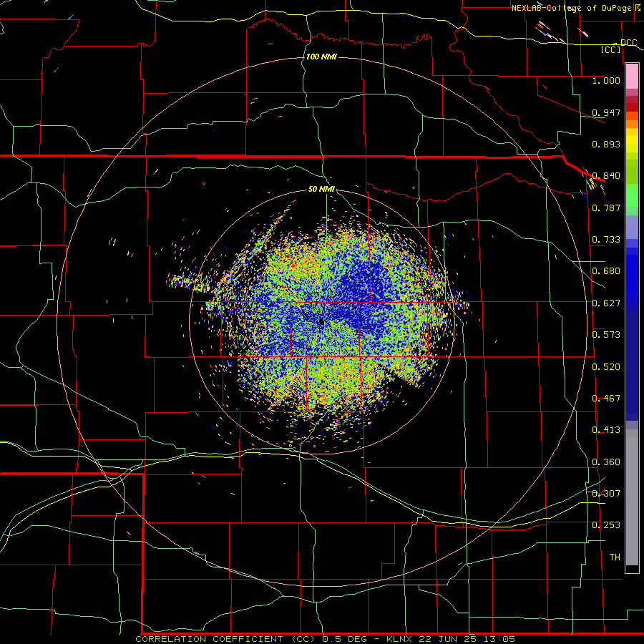The image size is (644, 644).
Task: Click the 0.253 scale value
Action: coord(606,525)
